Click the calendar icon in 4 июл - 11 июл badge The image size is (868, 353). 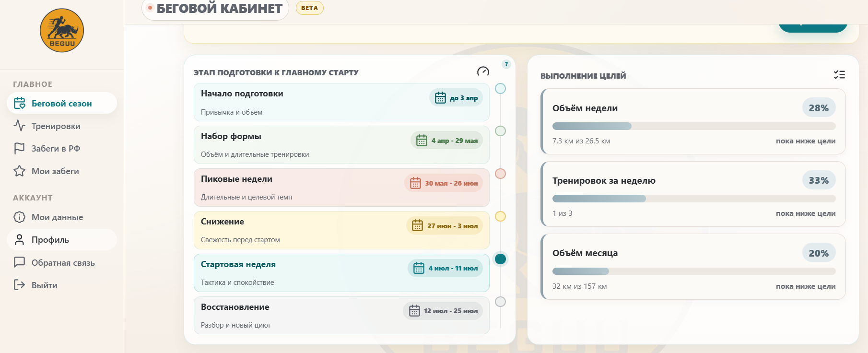[x=419, y=268]
